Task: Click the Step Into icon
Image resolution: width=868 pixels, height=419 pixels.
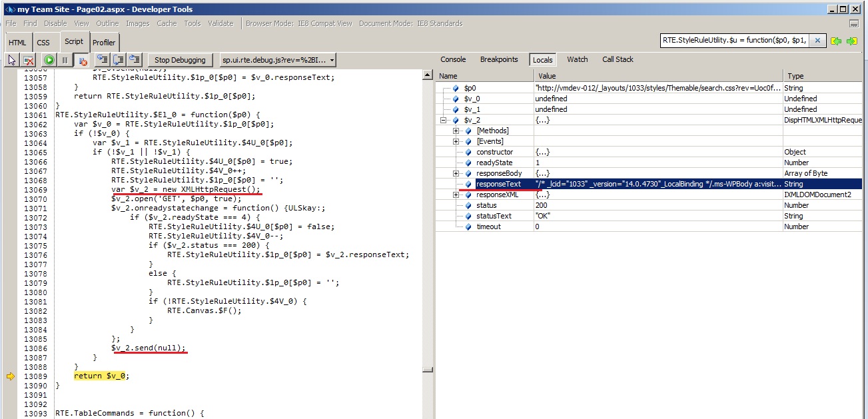Action: tap(101, 60)
